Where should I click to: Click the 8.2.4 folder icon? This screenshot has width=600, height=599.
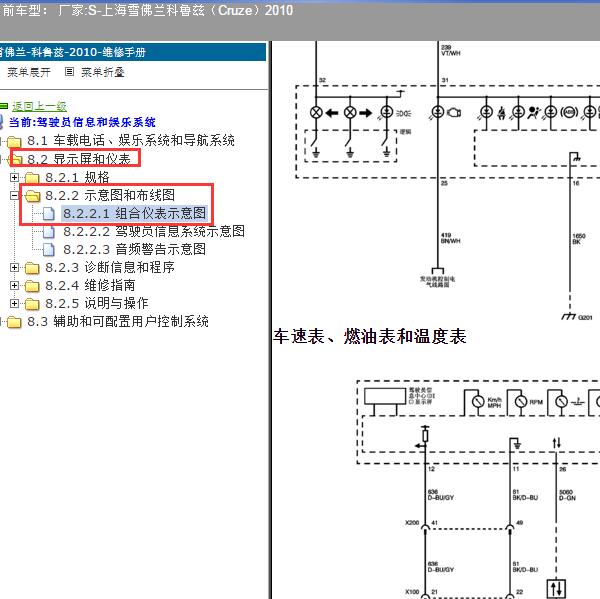(32, 286)
